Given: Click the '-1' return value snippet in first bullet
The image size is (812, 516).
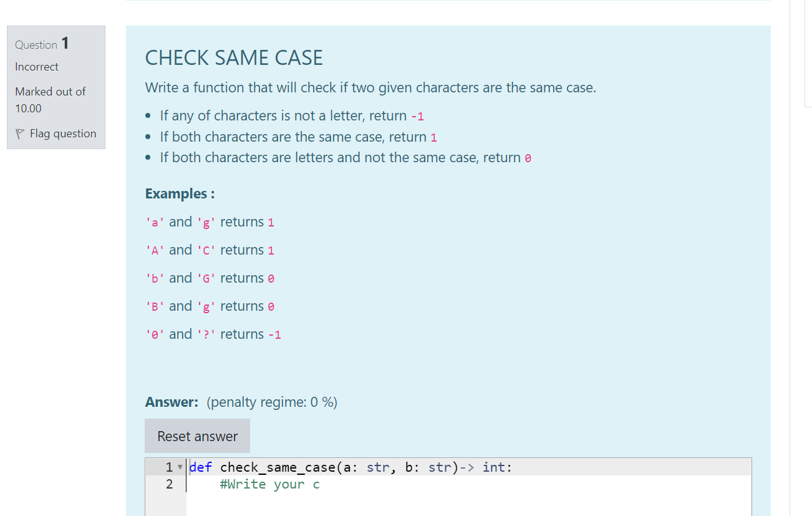Looking at the screenshot, I should 417,116.
